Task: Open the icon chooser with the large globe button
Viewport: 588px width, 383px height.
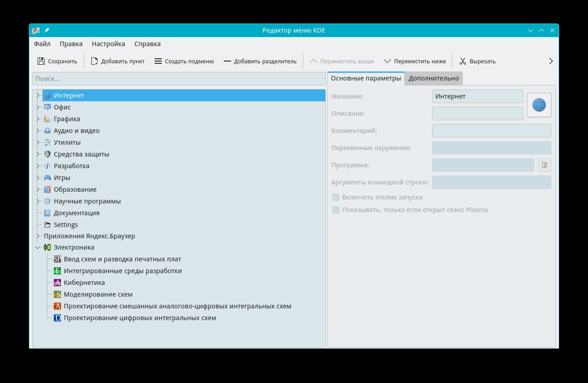Action: click(x=539, y=105)
